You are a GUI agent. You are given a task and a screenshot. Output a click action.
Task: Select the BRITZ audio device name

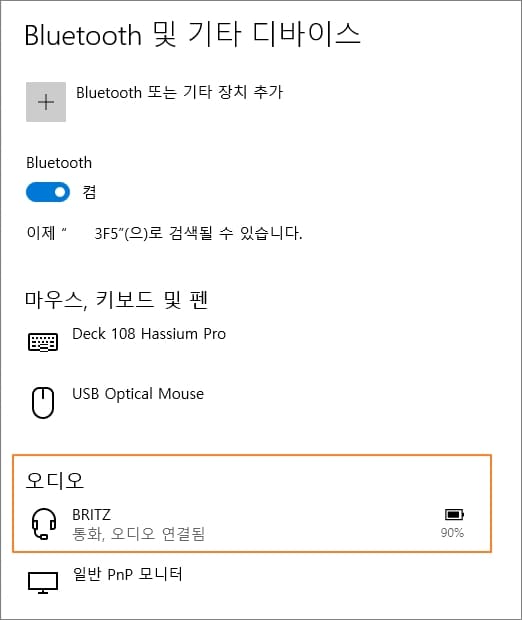point(92,515)
